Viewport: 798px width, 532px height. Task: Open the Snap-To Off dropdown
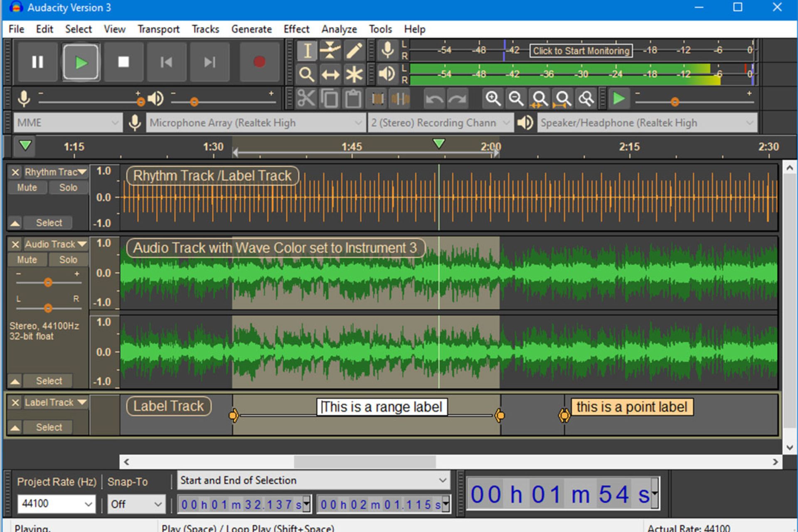[x=136, y=504]
